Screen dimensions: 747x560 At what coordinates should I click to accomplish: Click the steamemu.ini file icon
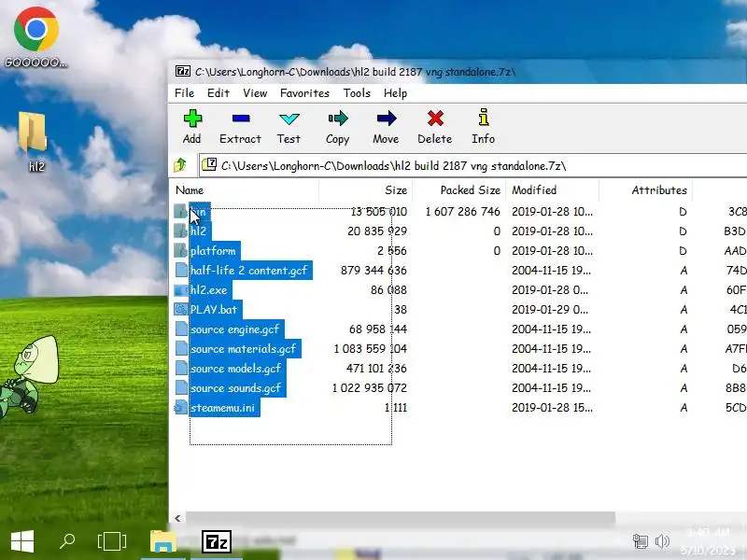tap(180, 408)
